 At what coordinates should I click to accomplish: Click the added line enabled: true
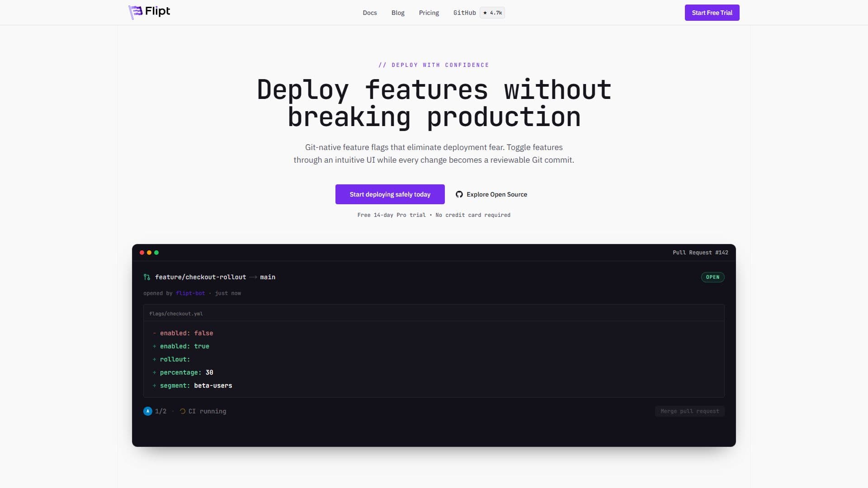(184, 346)
